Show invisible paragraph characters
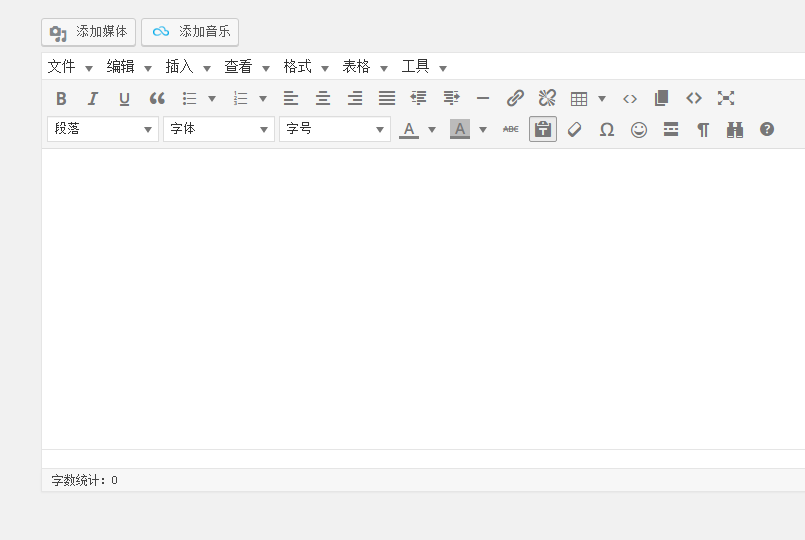This screenshot has width=805, height=540. 703,130
